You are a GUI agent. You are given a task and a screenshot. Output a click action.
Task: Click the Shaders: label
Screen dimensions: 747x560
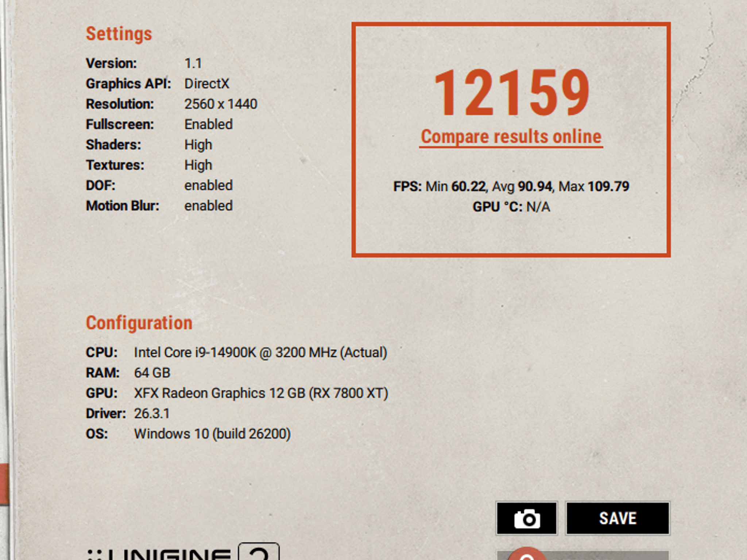click(113, 145)
